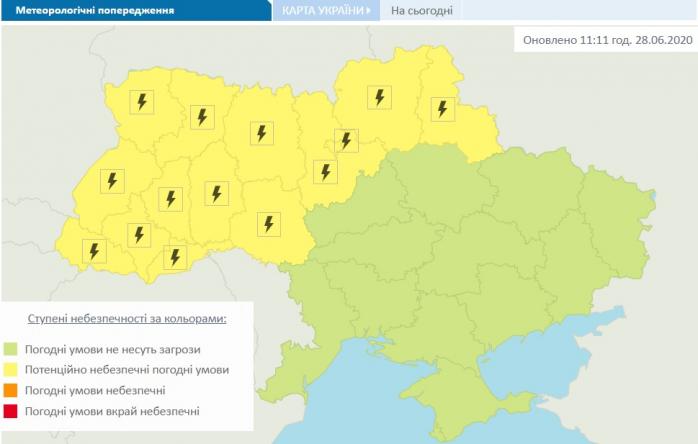Click the Оновлено 11:11 update timestamp
This screenshot has height=444, width=698.
607,40
